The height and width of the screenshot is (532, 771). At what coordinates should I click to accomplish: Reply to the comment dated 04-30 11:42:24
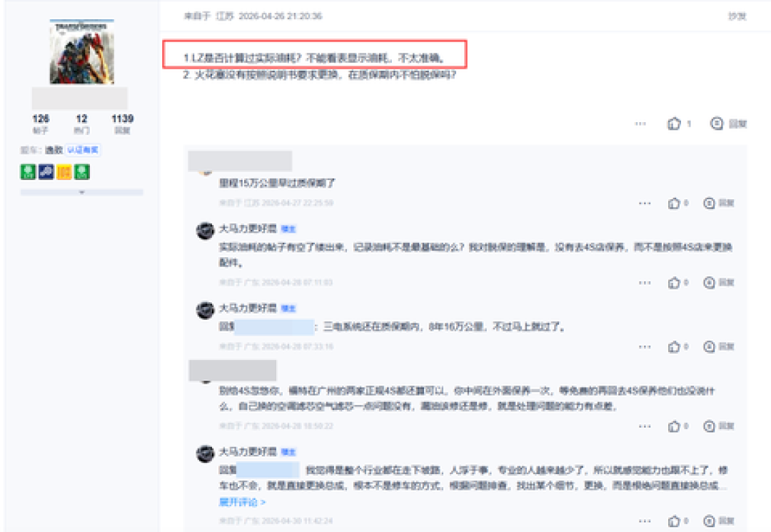tap(718, 521)
